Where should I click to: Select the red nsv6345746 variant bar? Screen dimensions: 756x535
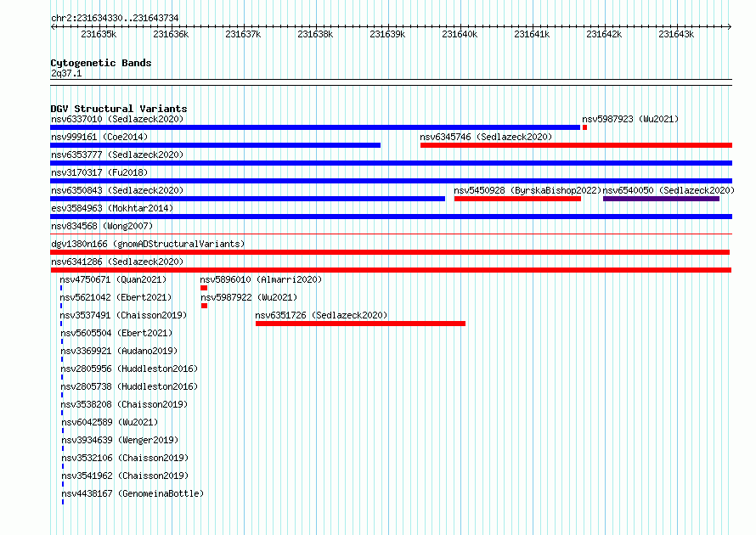[x=576, y=145]
